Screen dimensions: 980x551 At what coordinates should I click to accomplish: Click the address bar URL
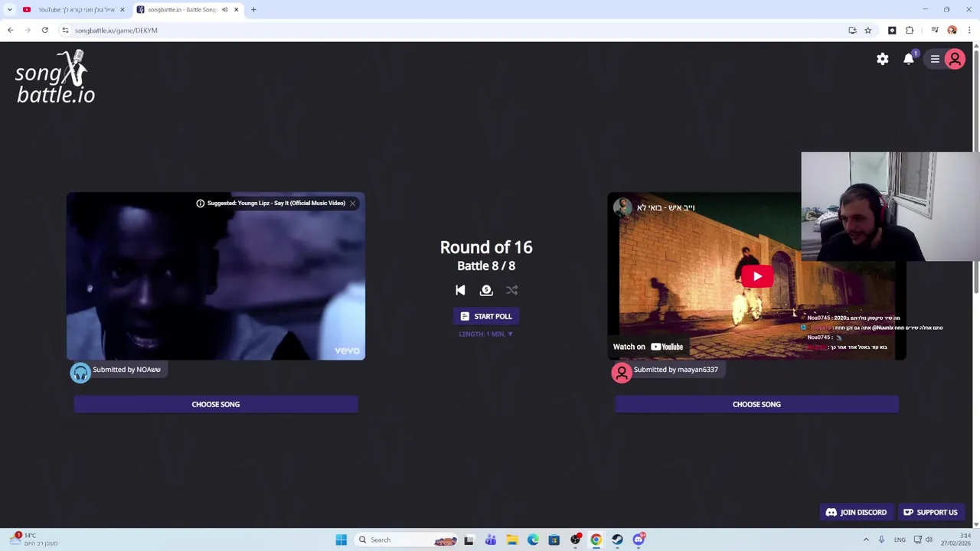[x=116, y=30]
